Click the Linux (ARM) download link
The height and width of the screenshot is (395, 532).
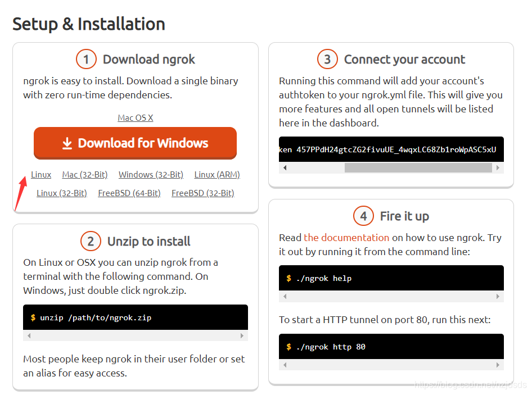tap(217, 174)
